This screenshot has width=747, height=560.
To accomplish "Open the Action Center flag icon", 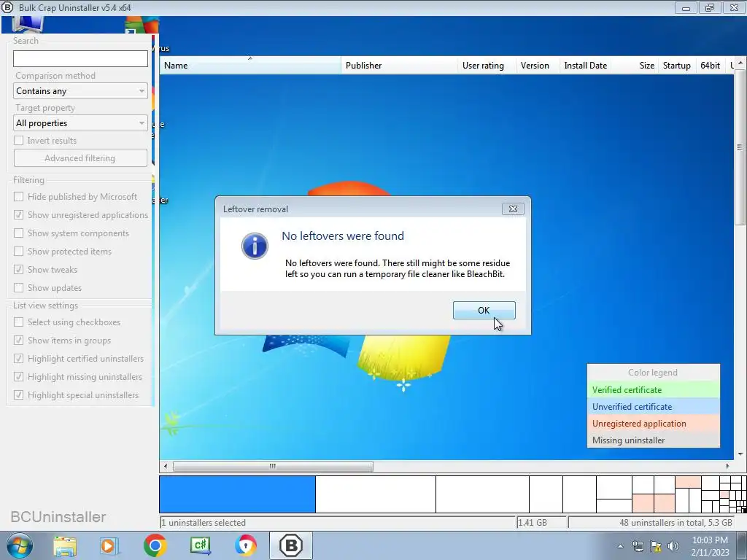I will 656,546.
